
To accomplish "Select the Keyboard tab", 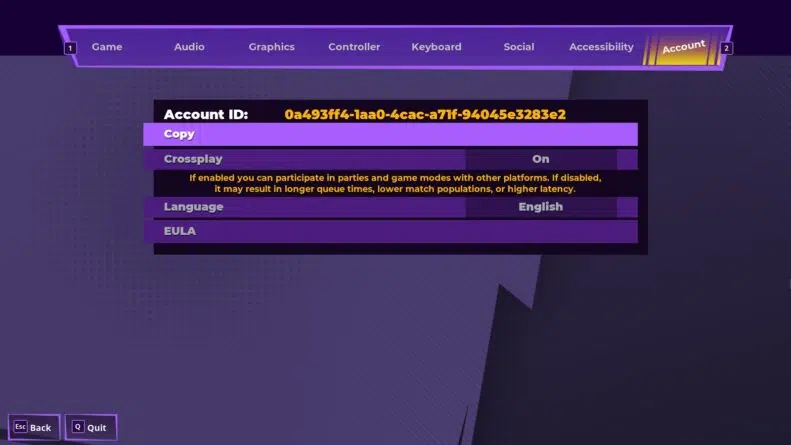I will click(436, 47).
